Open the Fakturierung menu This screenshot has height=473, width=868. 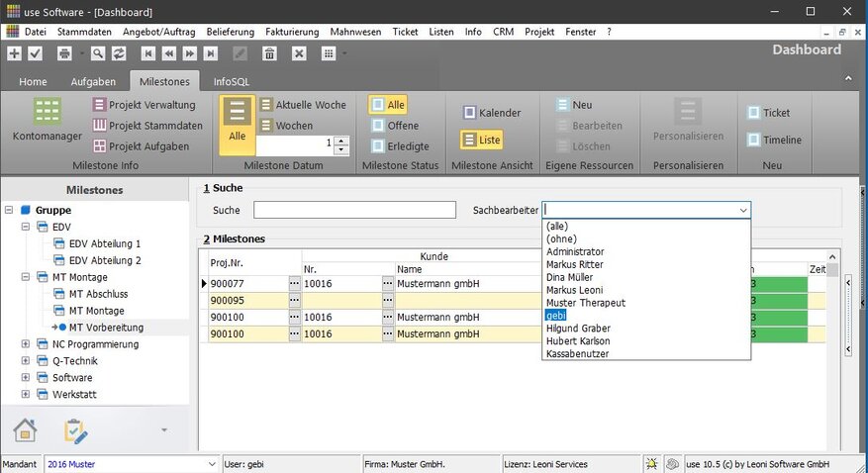(x=292, y=32)
